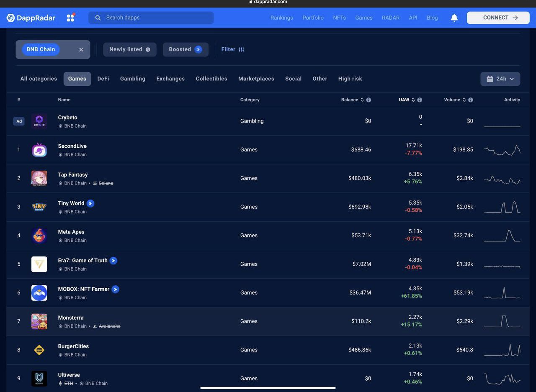The width and height of the screenshot is (536, 392).
Task: Click the Monsterra dapp logo
Action: click(x=39, y=321)
